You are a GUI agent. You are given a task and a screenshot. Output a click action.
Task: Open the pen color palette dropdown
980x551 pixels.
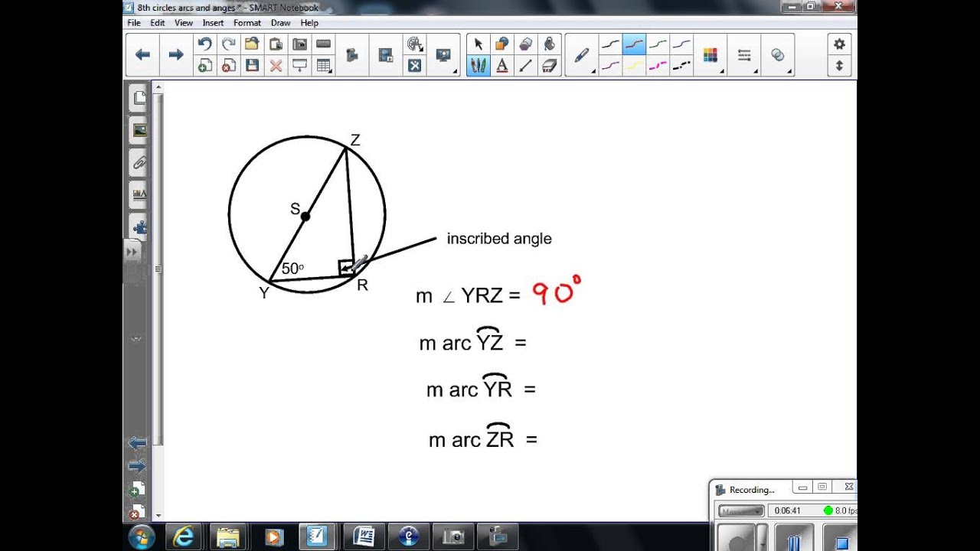click(x=711, y=55)
